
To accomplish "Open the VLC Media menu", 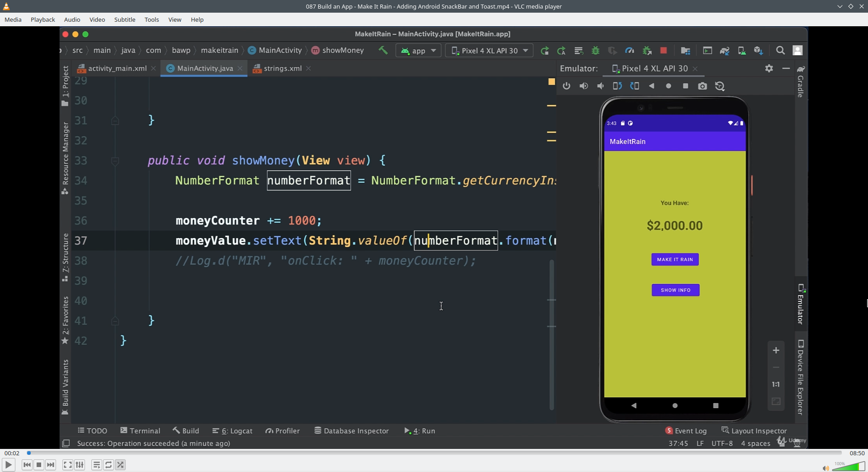I will tap(13, 19).
